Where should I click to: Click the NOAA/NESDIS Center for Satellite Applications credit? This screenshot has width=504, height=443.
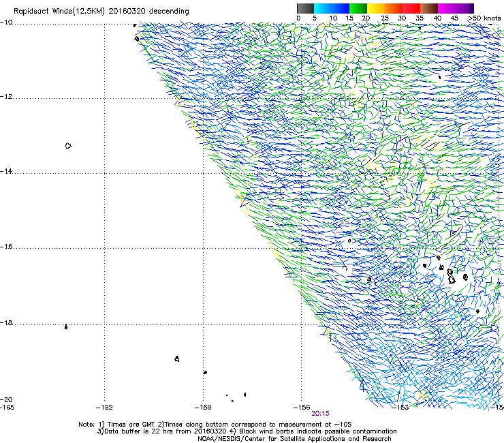(x=294, y=439)
